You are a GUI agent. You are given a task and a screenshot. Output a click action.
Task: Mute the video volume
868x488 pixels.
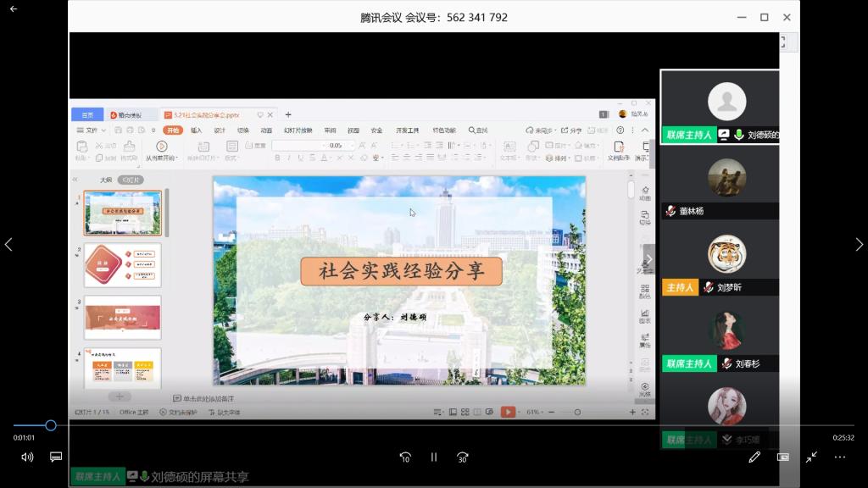point(27,457)
